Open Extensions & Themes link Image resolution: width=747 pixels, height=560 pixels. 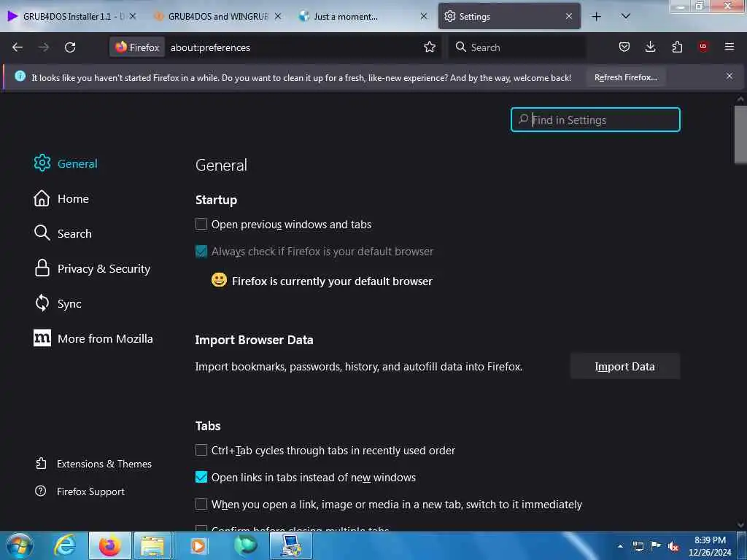click(93, 464)
